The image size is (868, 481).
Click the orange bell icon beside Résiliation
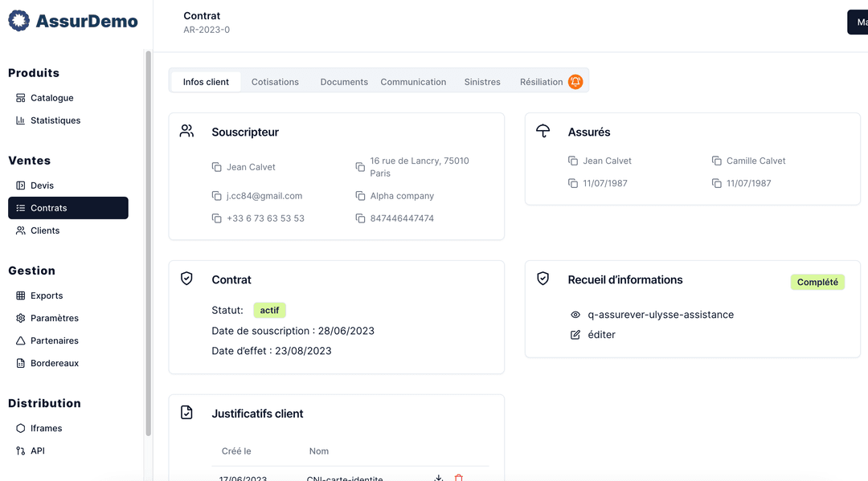pyautogui.click(x=575, y=82)
